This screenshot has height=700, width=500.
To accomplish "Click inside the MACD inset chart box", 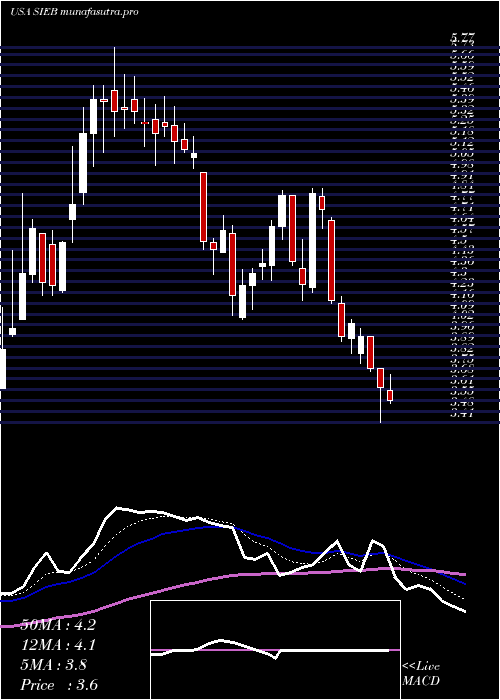I will (x=275, y=650).
